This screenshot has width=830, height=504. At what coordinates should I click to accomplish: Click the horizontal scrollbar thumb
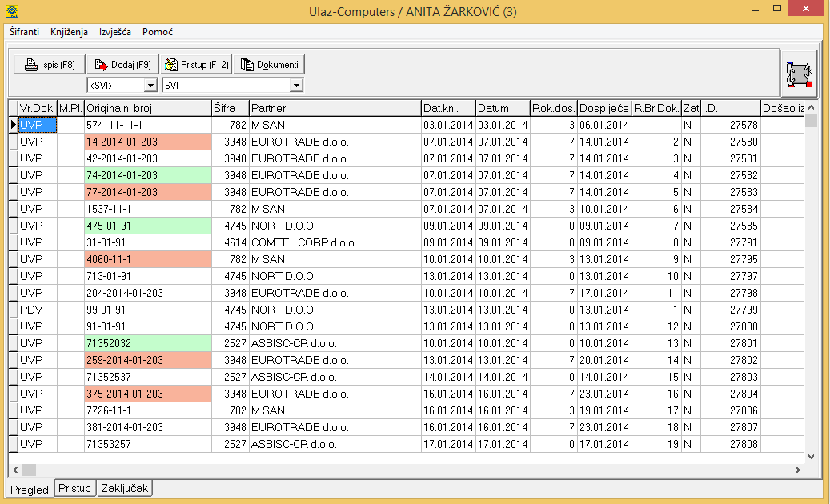pos(29,470)
